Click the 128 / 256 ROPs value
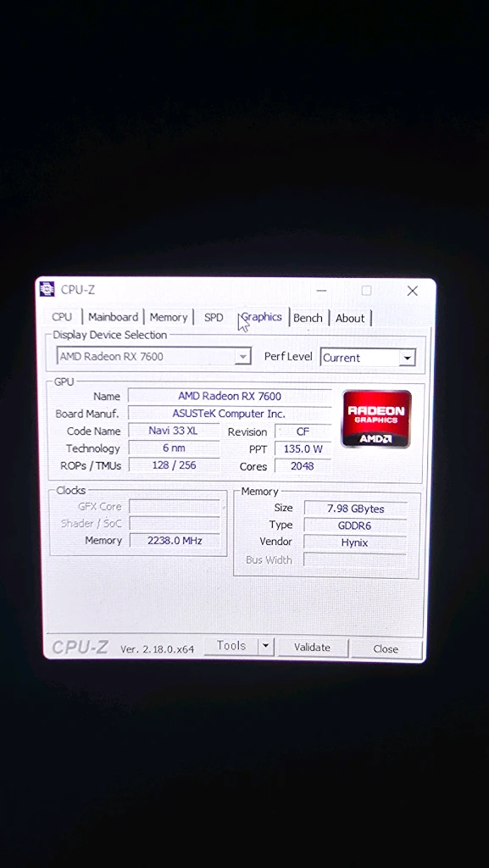Image resolution: width=489 pixels, height=868 pixels. pos(174,465)
